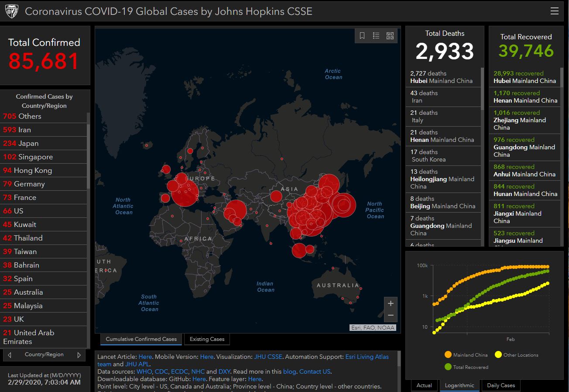Follow the WHO data source link

coord(144,371)
